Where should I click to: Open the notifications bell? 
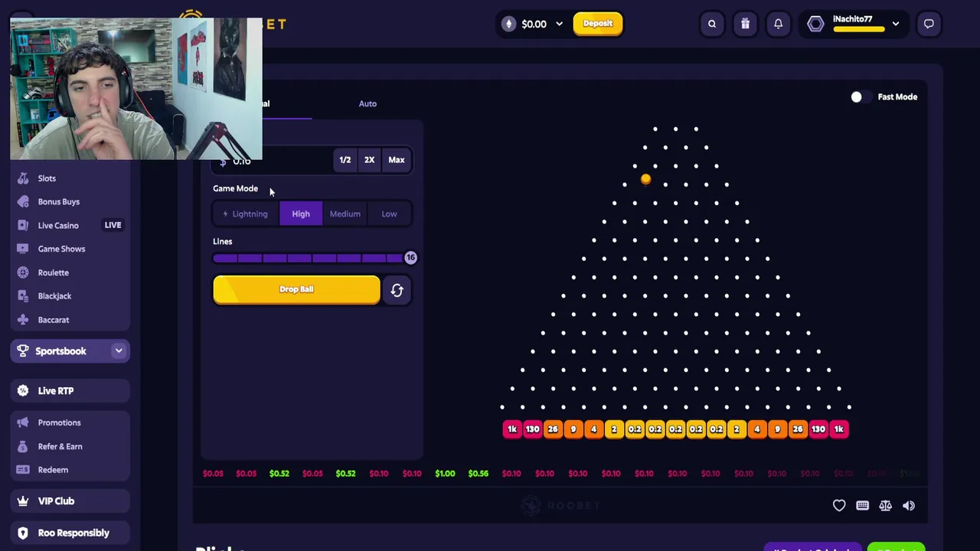778,24
